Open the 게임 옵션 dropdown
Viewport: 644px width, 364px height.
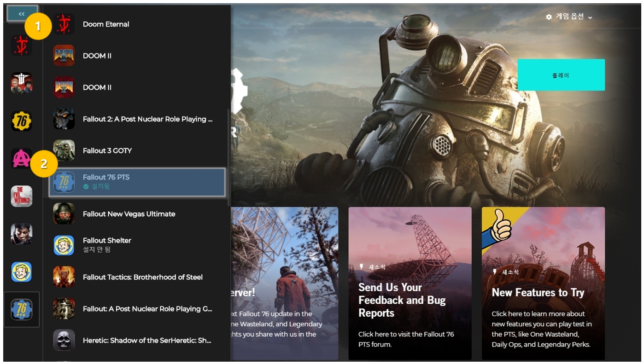pos(569,17)
